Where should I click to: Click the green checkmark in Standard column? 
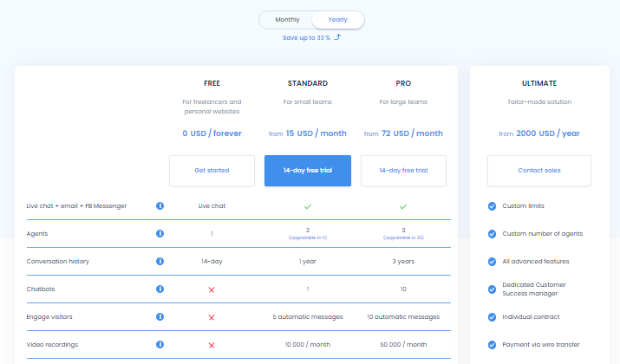308,206
